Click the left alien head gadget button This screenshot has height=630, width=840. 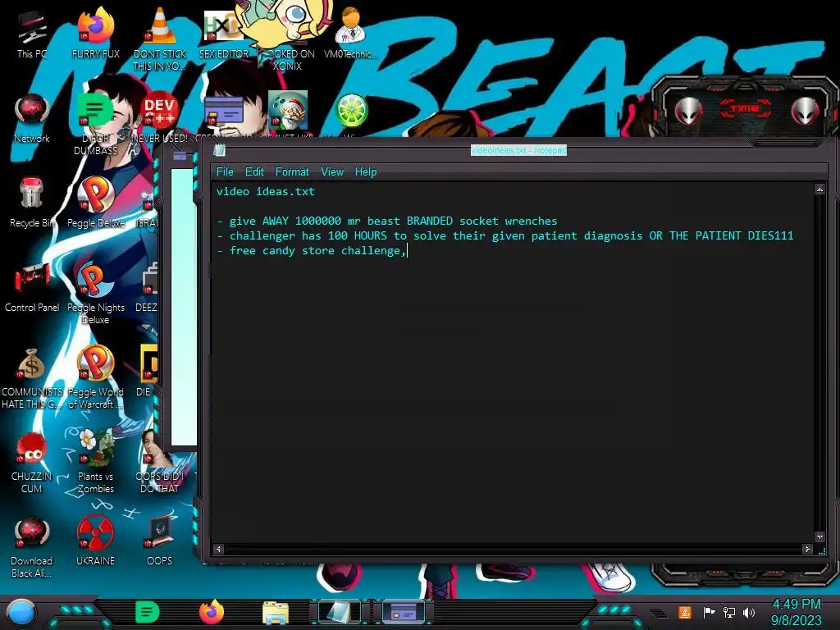pyautogui.click(x=688, y=111)
